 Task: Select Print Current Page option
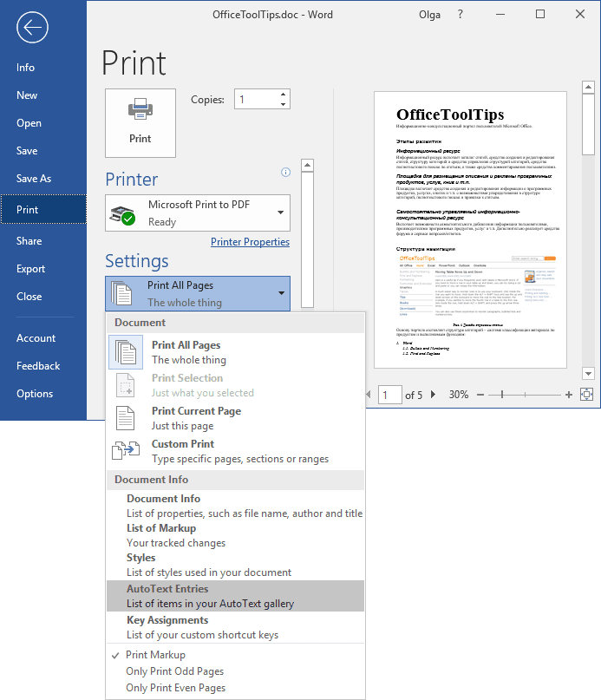click(x=235, y=418)
